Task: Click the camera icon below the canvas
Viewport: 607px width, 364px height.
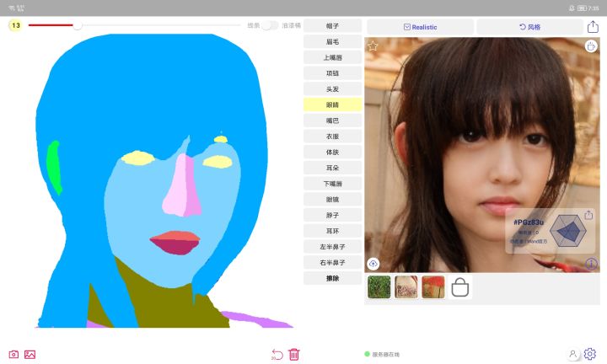Action: click(13, 355)
